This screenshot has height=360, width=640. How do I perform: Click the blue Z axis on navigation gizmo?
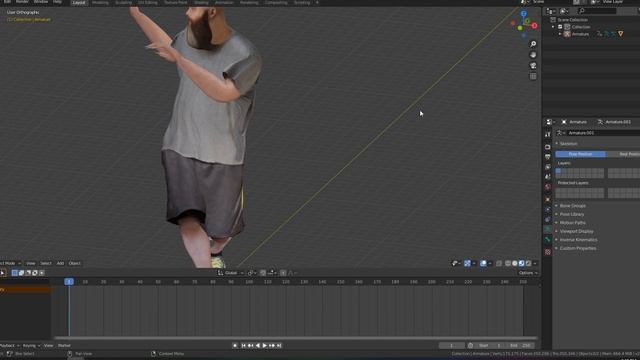coord(524,14)
